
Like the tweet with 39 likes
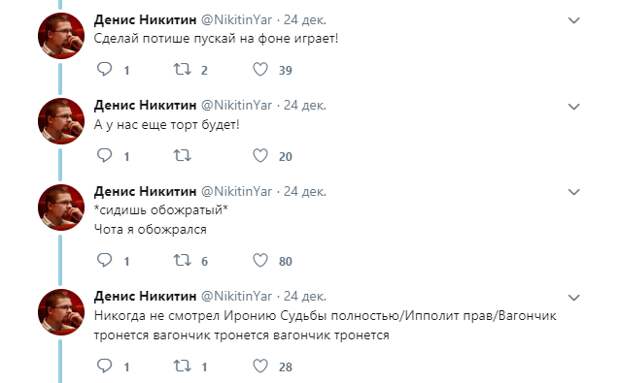(x=260, y=69)
